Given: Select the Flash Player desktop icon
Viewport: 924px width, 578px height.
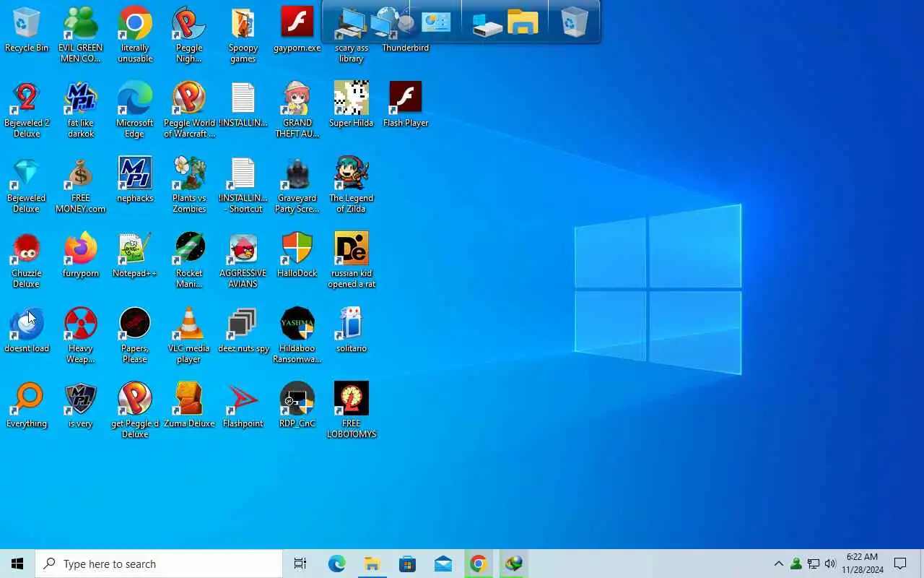Looking at the screenshot, I should [x=406, y=105].
